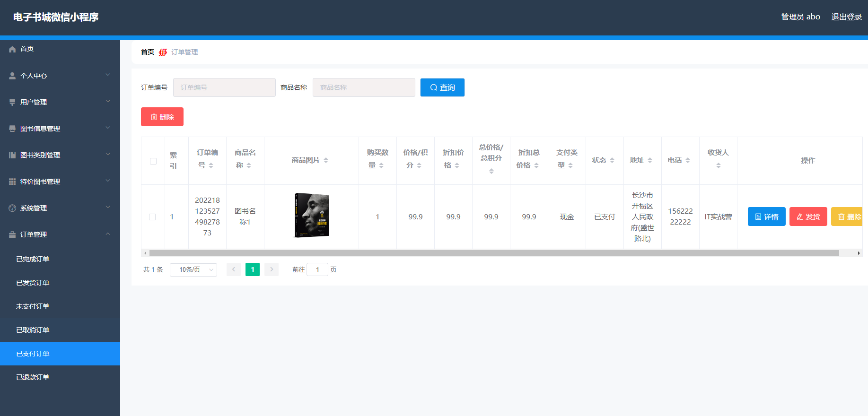Screen dimensions: 868x416
Task: Click the book cover thumbnail image
Action: tap(312, 215)
